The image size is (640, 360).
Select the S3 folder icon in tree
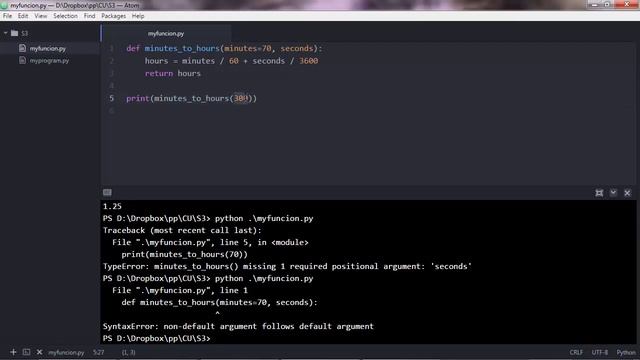pos(15,33)
